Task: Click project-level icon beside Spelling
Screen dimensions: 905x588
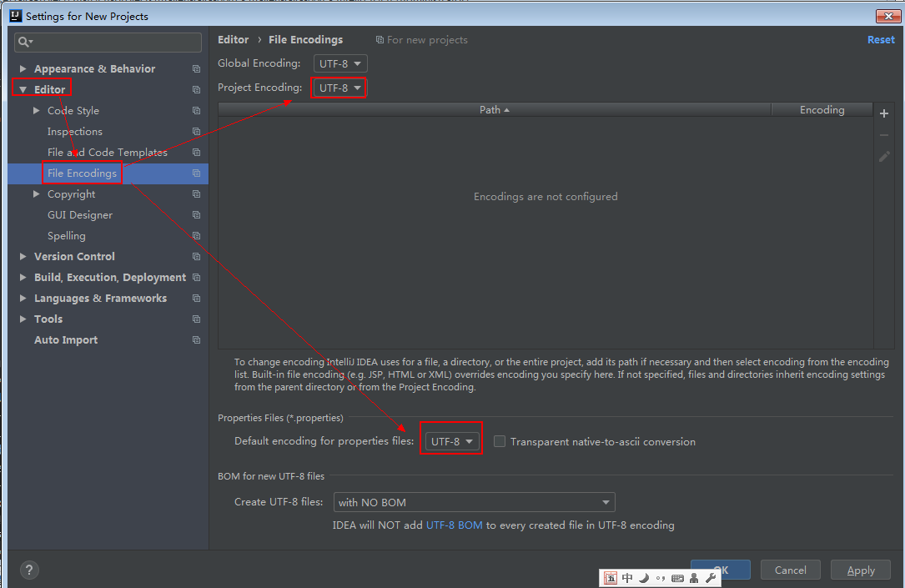Action: pyautogui.click(x=196, y=235)
